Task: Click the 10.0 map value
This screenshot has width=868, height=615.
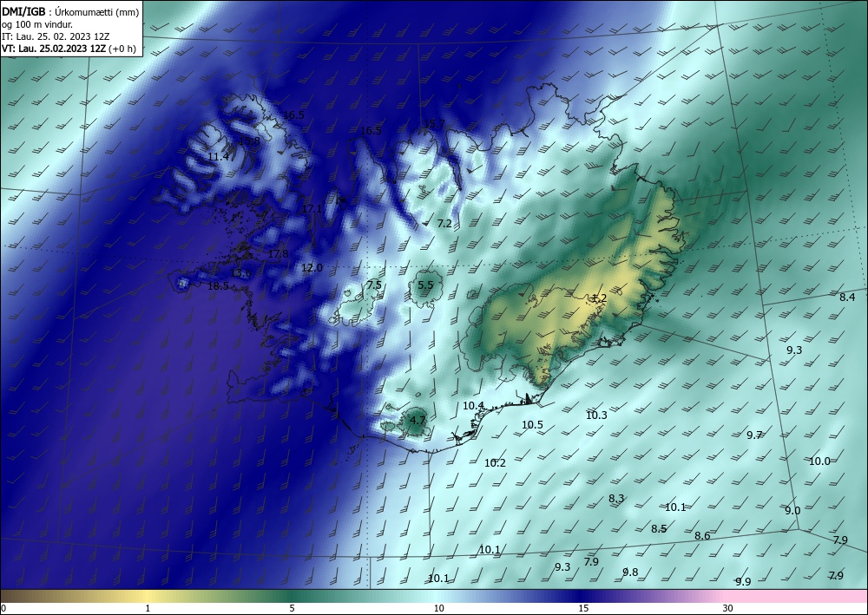Action: pos(820,461)
